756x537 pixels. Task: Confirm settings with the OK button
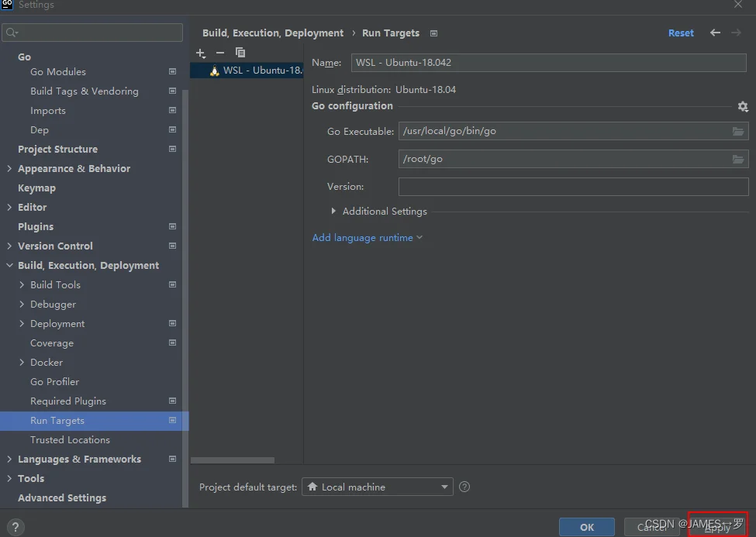587,527
